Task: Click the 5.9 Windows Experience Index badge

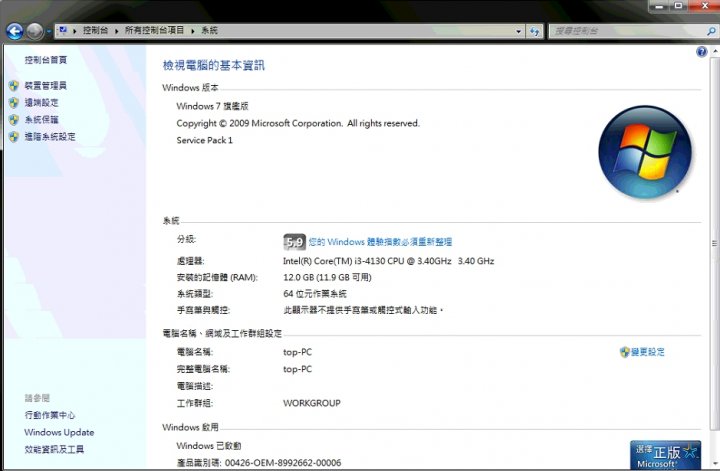Action: point(294,242)
